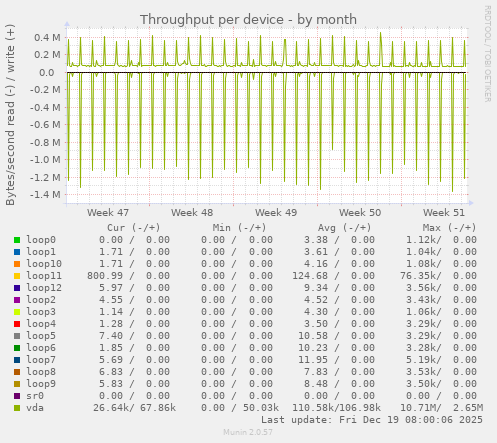The height and width of the screenshot is (443, 497).
Task: Click the loop11 current read value 800.99
Action: pyautogui.click(x=105, y=276)
